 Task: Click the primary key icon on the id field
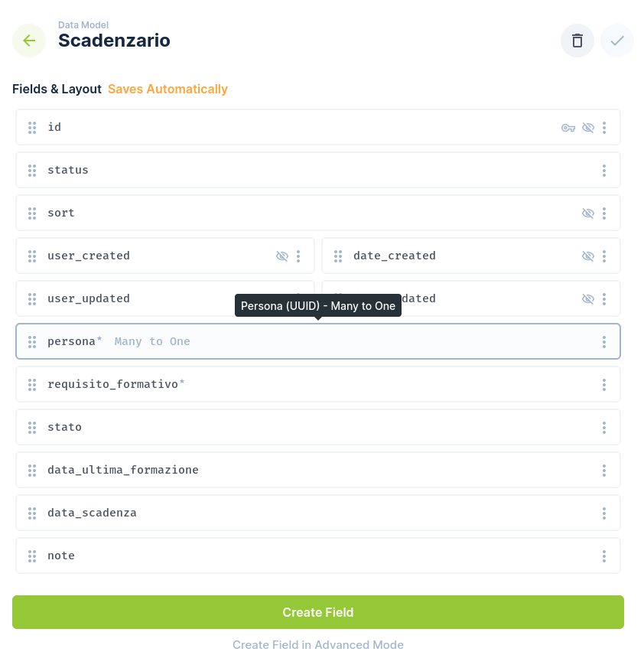(x=568, y=127)
